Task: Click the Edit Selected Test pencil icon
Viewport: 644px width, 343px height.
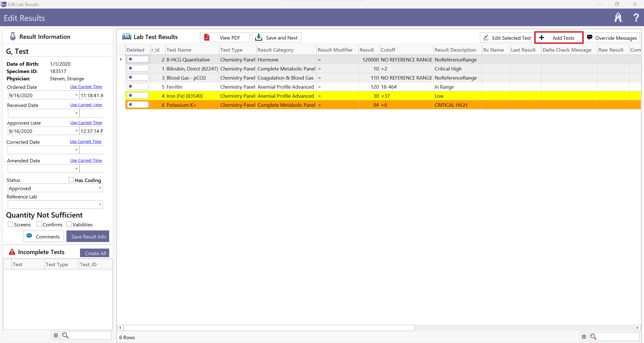Action: 486,38
